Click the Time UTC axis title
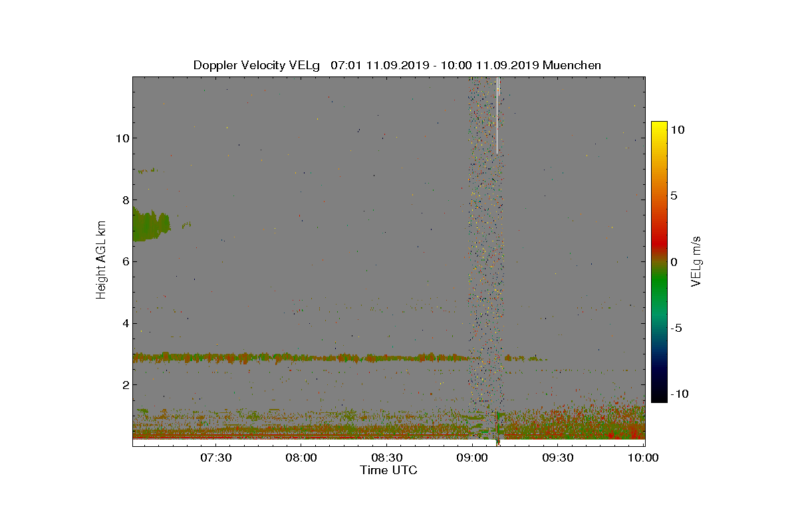 (x=389, y=470)
